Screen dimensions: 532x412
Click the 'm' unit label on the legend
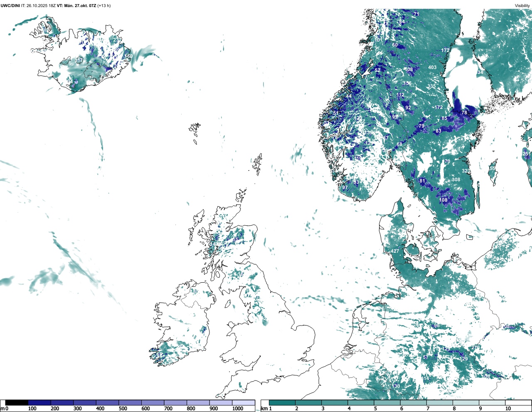[x=2, y=409]
